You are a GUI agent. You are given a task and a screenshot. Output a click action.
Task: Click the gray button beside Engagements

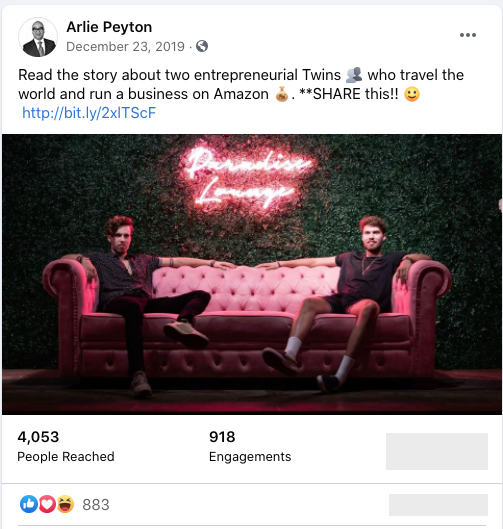437,451
